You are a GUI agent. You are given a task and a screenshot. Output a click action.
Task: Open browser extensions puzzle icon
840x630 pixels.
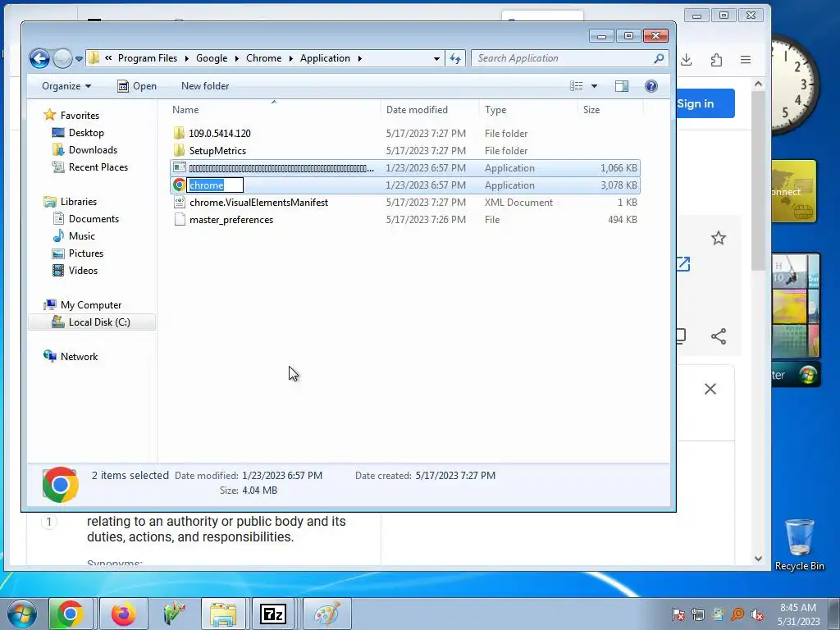716,59
